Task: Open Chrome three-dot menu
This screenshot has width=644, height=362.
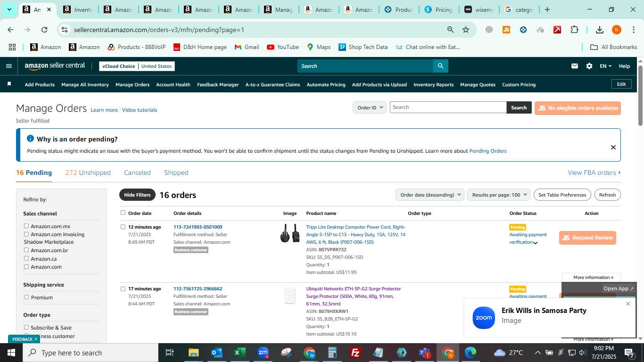Action: coord(633,30)
